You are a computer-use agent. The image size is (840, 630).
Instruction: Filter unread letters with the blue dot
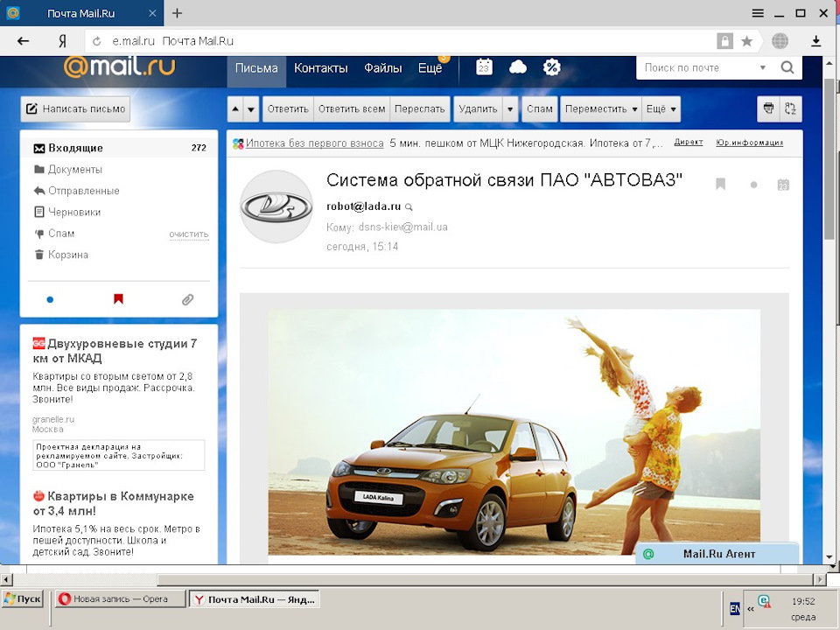(50, 299)
